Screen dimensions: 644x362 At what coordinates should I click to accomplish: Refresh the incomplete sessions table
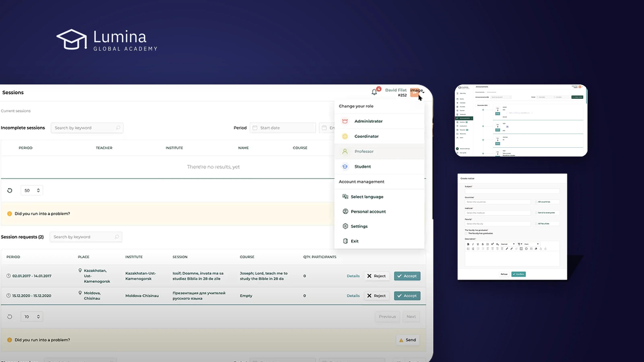click(10, 190)
